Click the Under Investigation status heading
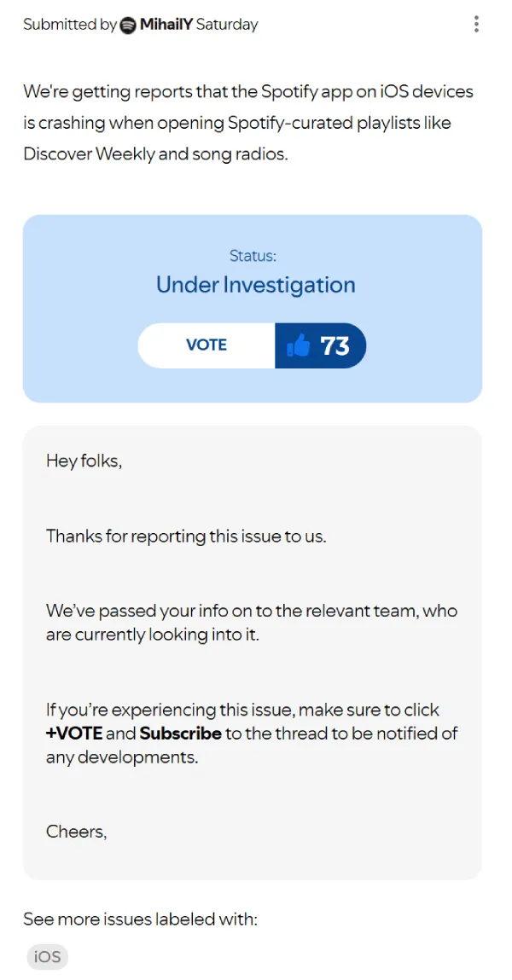The image size is (512, 980). pos(255,285)
